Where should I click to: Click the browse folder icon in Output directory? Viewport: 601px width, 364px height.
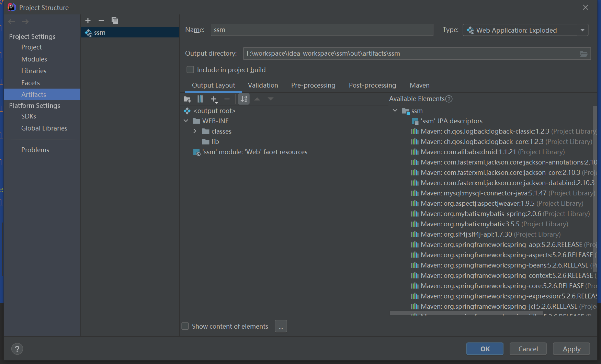click(x=584, y=54)
